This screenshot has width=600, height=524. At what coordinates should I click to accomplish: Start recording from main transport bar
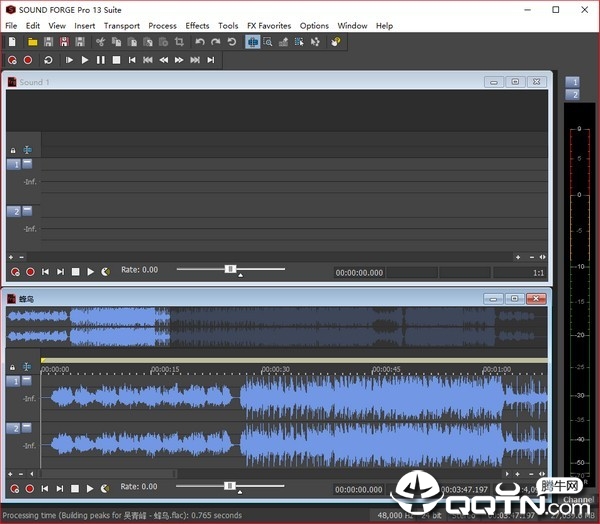click(x=28, y=60)
